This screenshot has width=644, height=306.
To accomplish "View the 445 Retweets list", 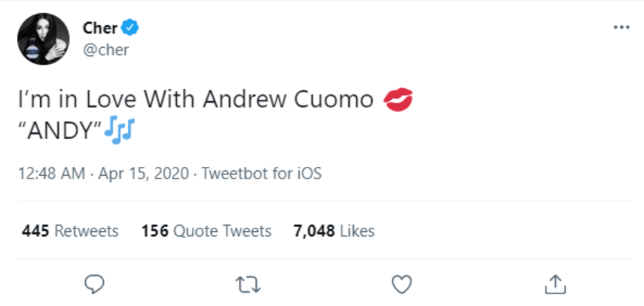I will tap(70, 231).
